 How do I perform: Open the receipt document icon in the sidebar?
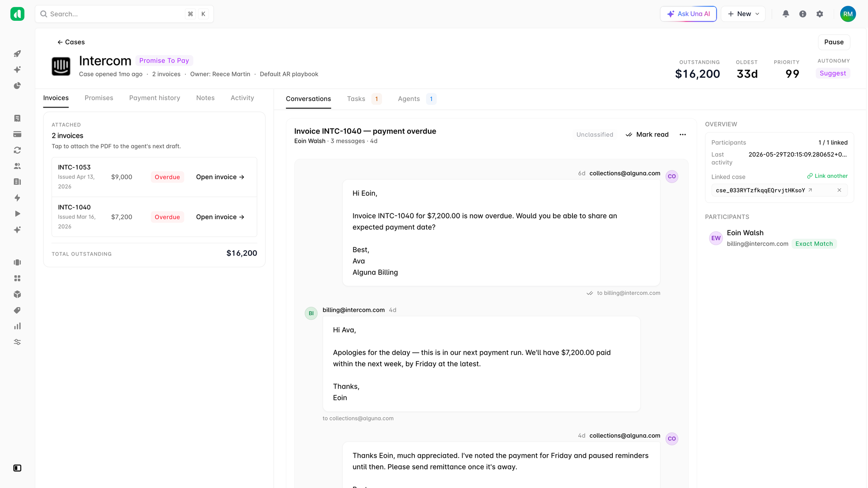pyautogui.click(x=17, y=118)
